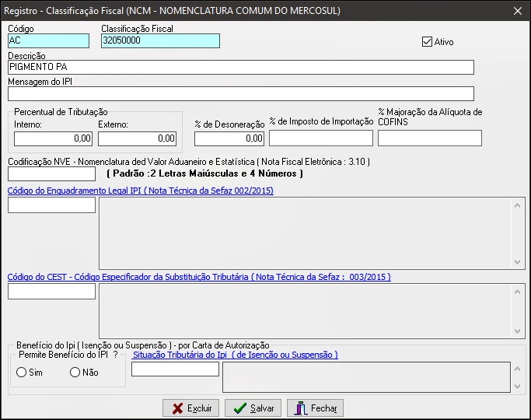This screenshot has height=420, width=531.
Task: Click the CEST description scrollbar down arrow
Action: tap(517, 331)
